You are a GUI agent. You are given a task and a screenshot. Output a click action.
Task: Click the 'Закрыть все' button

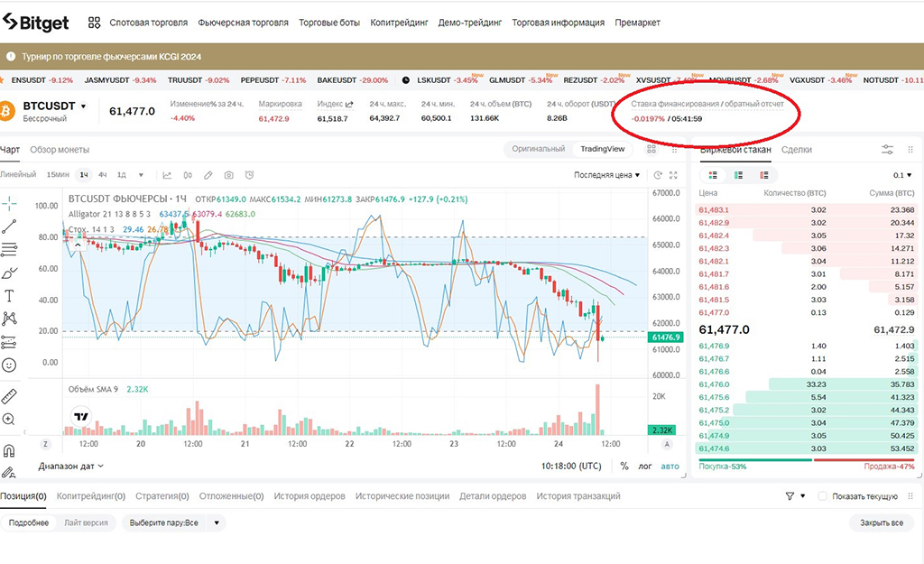click(881, 522)
